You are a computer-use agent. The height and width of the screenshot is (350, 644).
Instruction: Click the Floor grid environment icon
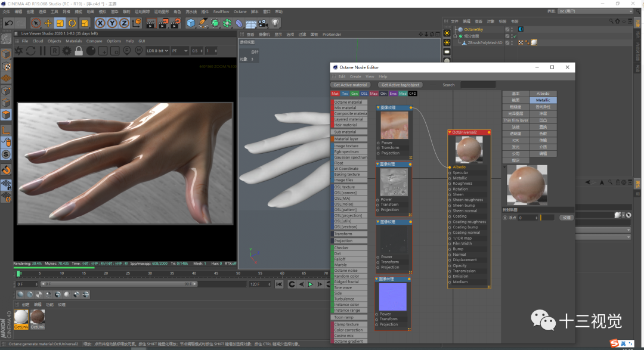251,23
